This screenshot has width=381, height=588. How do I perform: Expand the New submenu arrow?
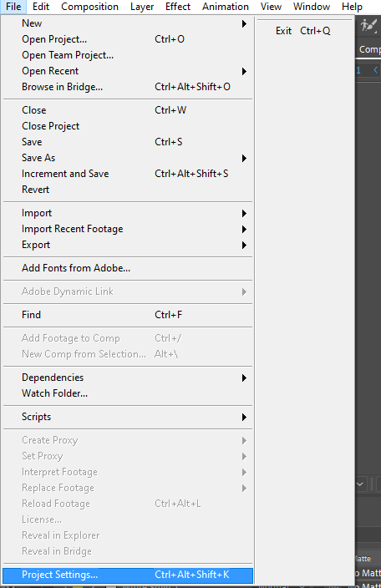pos(244,23)
